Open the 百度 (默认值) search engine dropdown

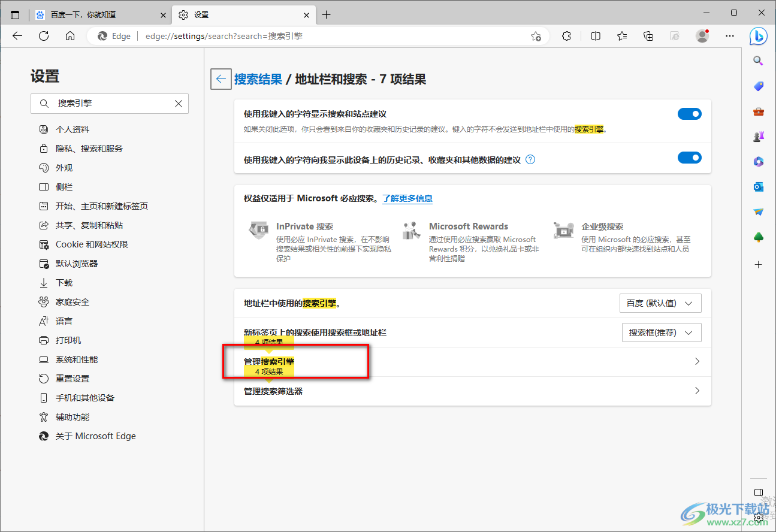tap(660, 303)
